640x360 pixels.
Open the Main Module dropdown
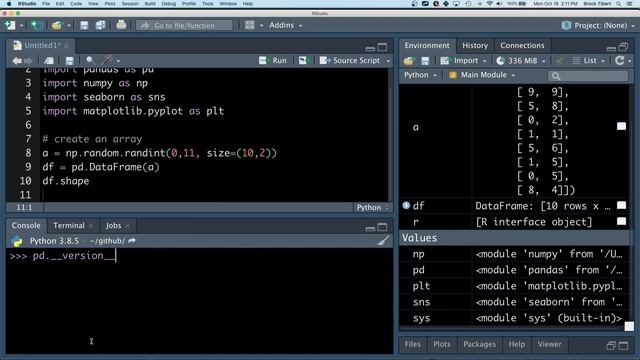pyautogui.click(x=482, y=75)
